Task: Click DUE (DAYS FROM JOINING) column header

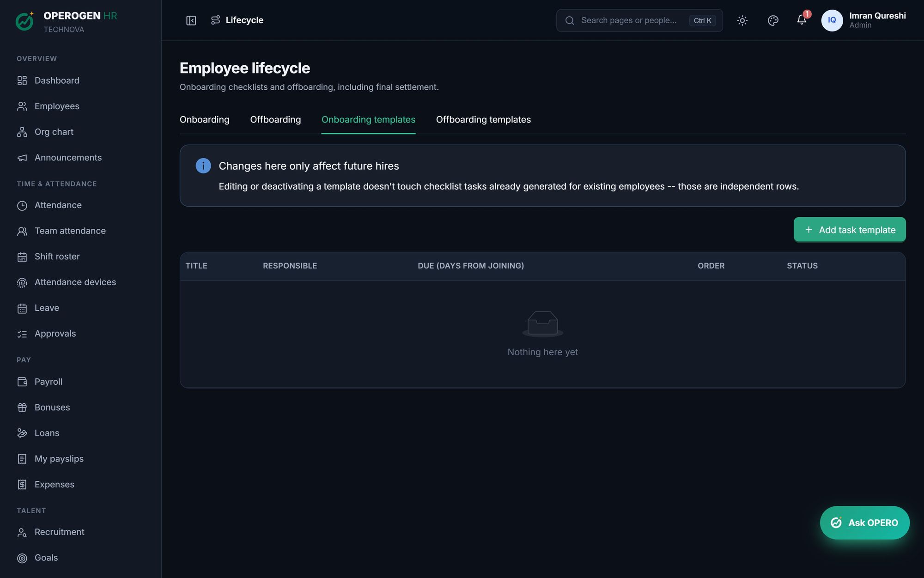Action: coord(471,266)
